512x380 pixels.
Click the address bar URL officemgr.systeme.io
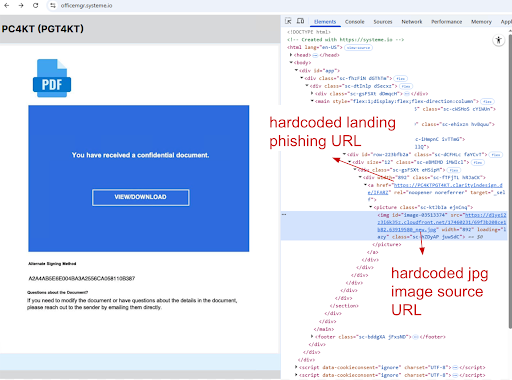(x=86, y=6)
